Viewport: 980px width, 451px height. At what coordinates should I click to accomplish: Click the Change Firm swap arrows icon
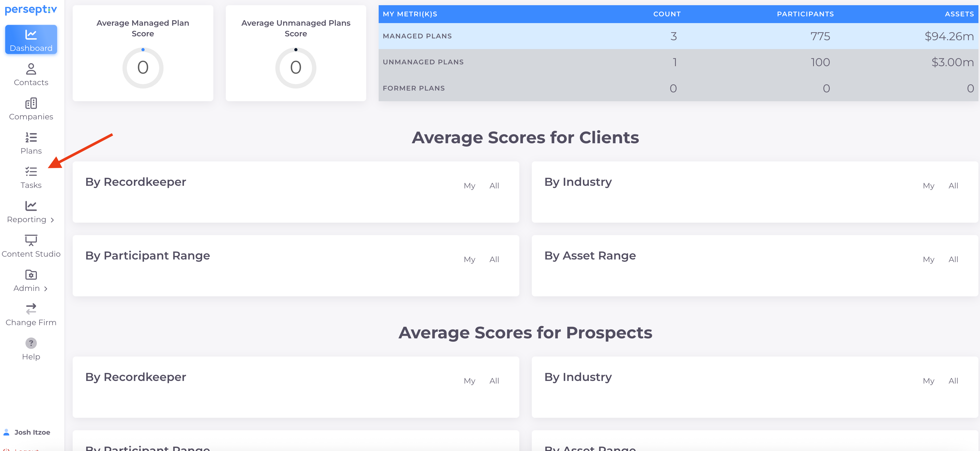pos(31,309)
